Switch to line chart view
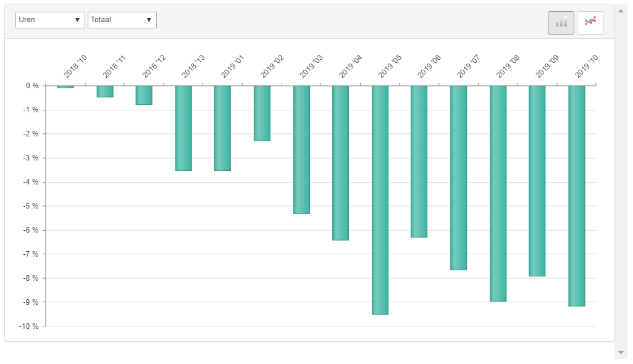Screen dimensions: 633x364 pyautogui.click(x=590, y=23)
